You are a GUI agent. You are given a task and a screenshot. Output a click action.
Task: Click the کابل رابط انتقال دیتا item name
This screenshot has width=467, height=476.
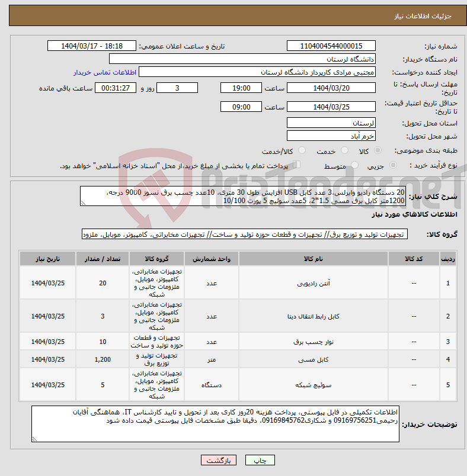[x=314, y=316]
